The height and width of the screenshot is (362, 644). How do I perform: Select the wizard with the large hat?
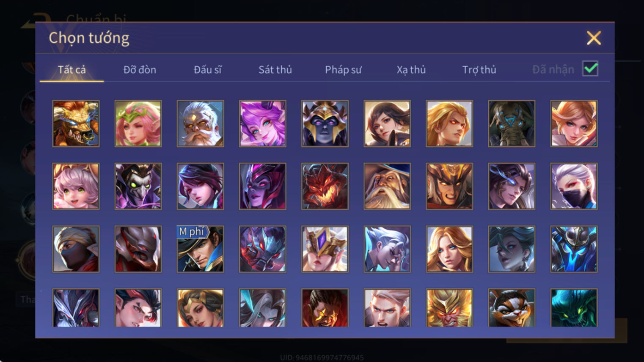pos(387,186)
